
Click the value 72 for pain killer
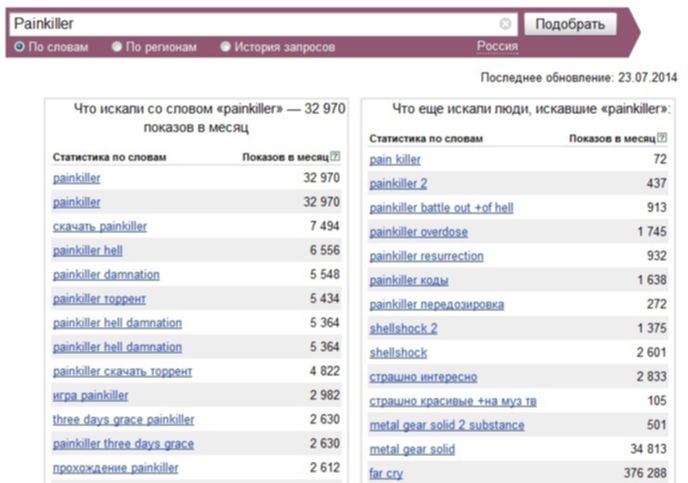click(660, 159)
